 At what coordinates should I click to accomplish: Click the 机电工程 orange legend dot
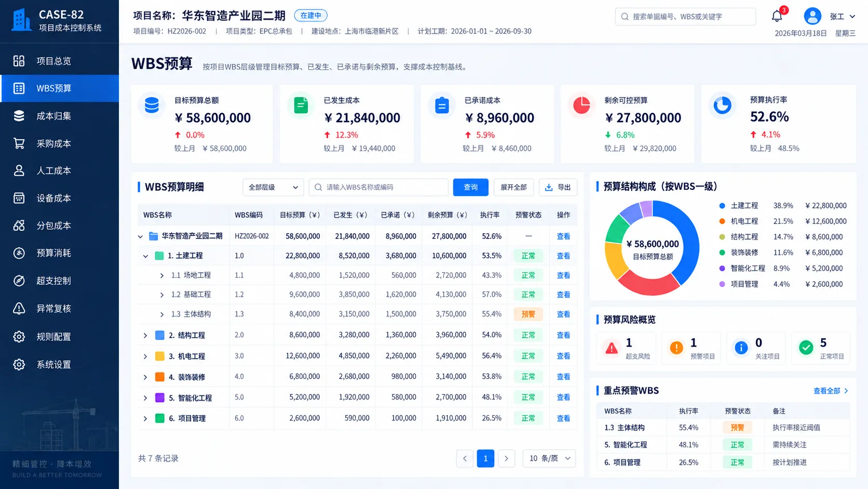click(x=722, y=221)
